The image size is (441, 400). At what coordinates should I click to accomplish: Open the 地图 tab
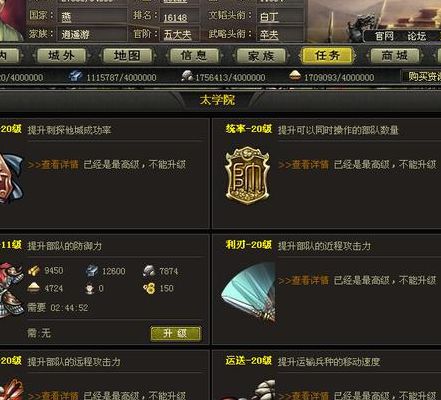click(x=127, y=56)
